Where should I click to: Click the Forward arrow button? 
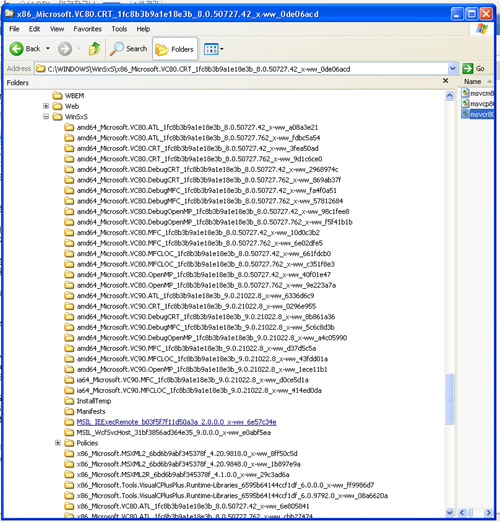coord(65,49)
